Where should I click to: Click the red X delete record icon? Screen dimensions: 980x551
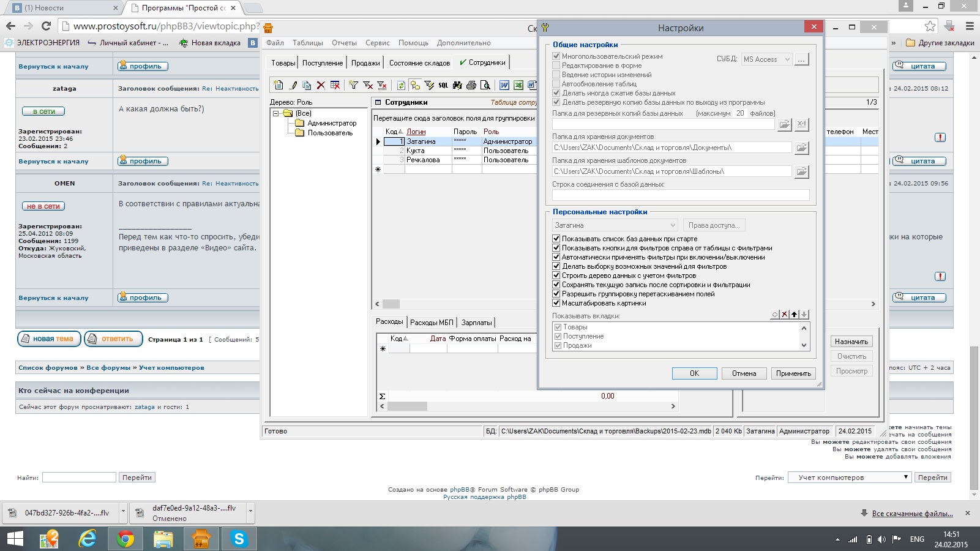321,85
